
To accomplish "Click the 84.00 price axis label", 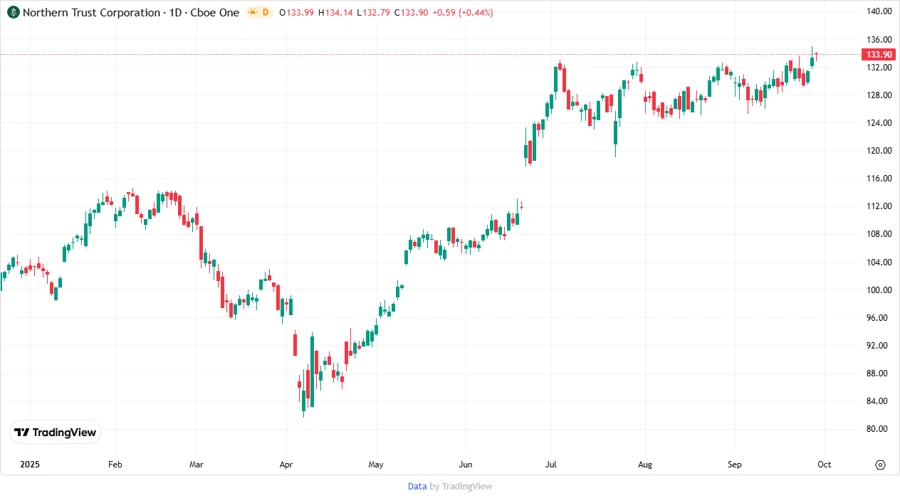I will click(x=879, y=401).
